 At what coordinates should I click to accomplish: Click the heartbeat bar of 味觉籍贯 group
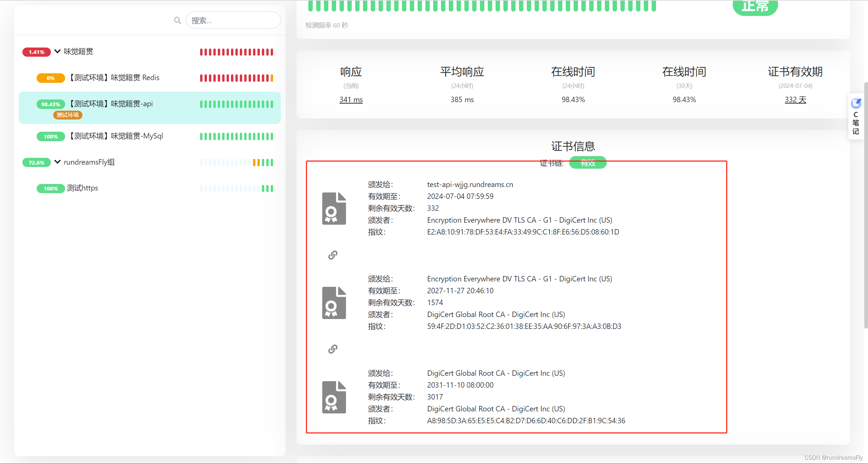236,52
